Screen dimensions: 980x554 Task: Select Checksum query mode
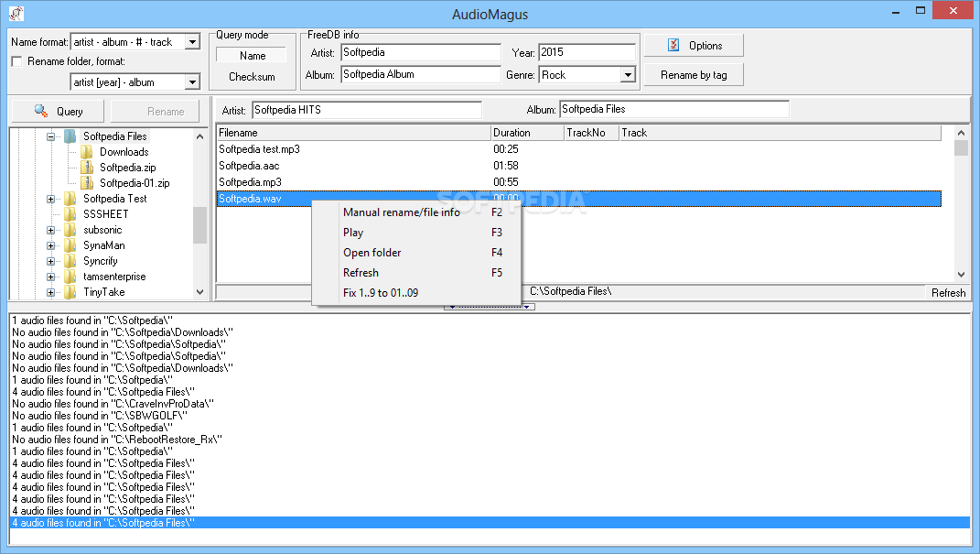tap(252, 76)
